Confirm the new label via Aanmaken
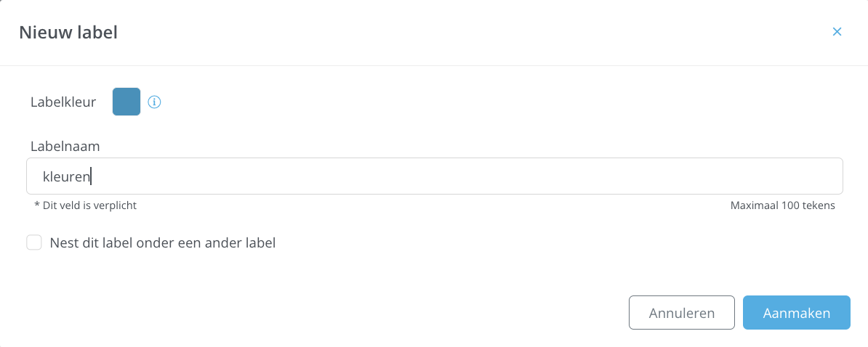 (796, 313)
